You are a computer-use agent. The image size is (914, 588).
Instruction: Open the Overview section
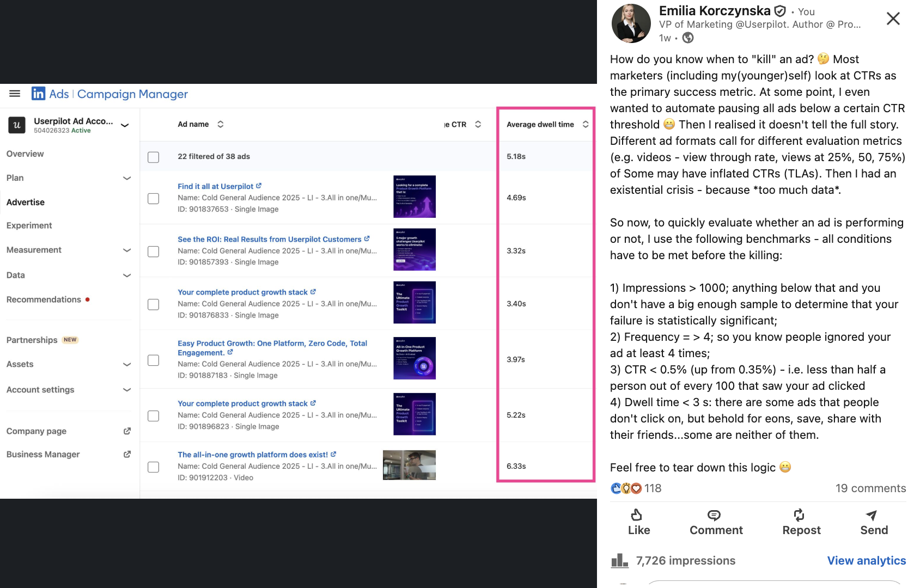coord(25,154)
